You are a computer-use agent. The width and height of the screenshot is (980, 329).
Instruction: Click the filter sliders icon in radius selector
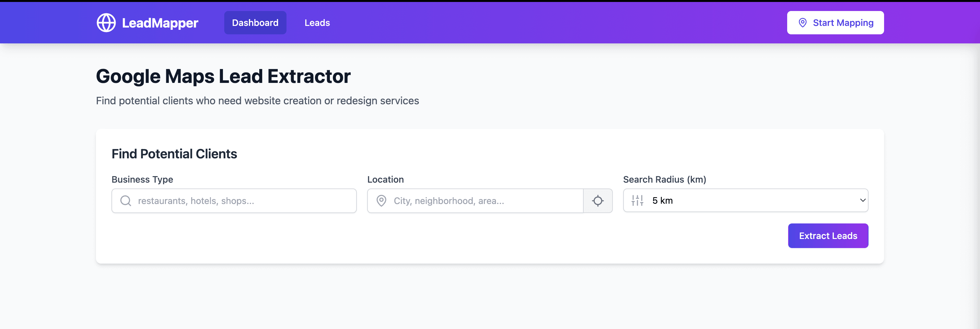pos(637,200)
